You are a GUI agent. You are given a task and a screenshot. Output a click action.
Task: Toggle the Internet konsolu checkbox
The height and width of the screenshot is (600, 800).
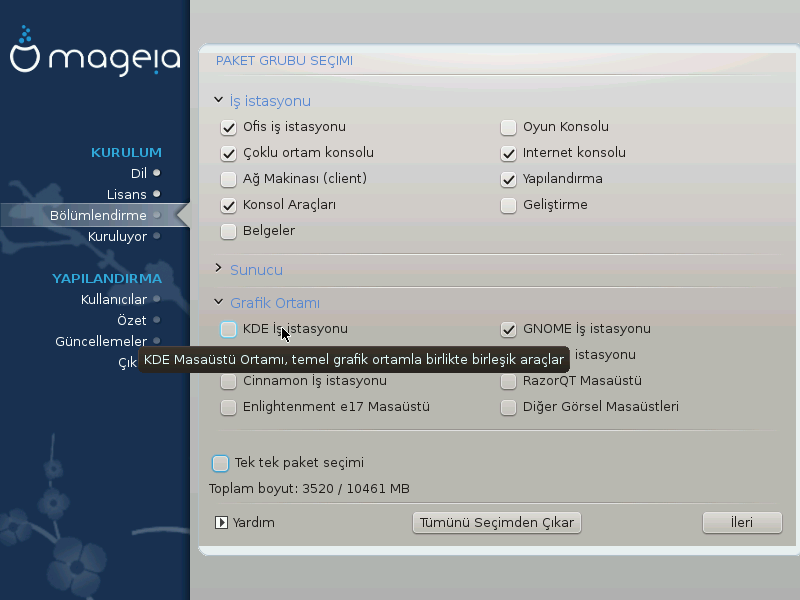(508, 153)
